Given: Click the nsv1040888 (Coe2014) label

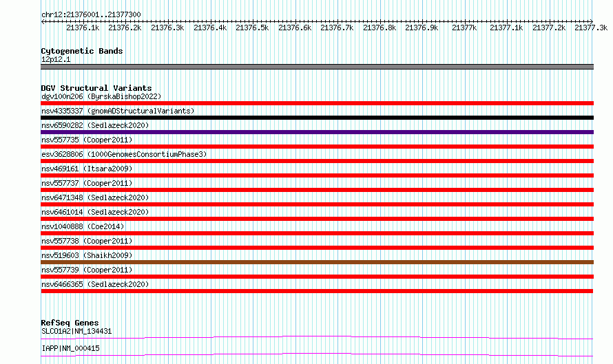Looking at the screenshot, I should tap(83, 226).
